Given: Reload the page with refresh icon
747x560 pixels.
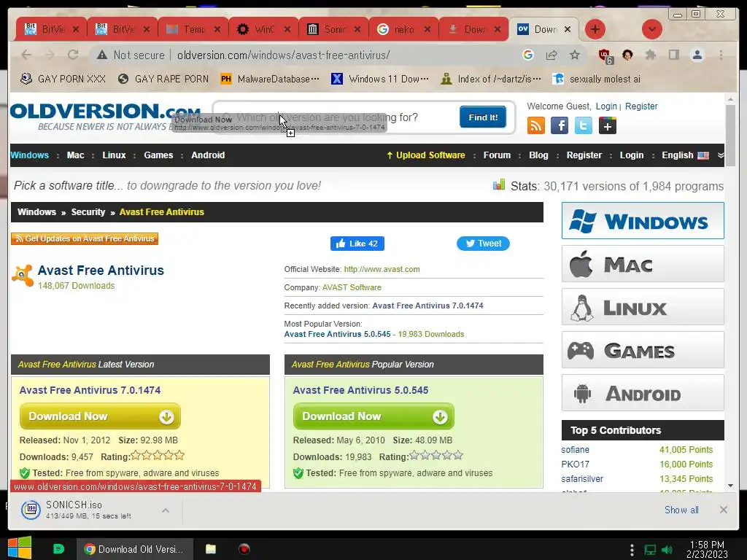Looking at the screenshot, I should [73, 55].
